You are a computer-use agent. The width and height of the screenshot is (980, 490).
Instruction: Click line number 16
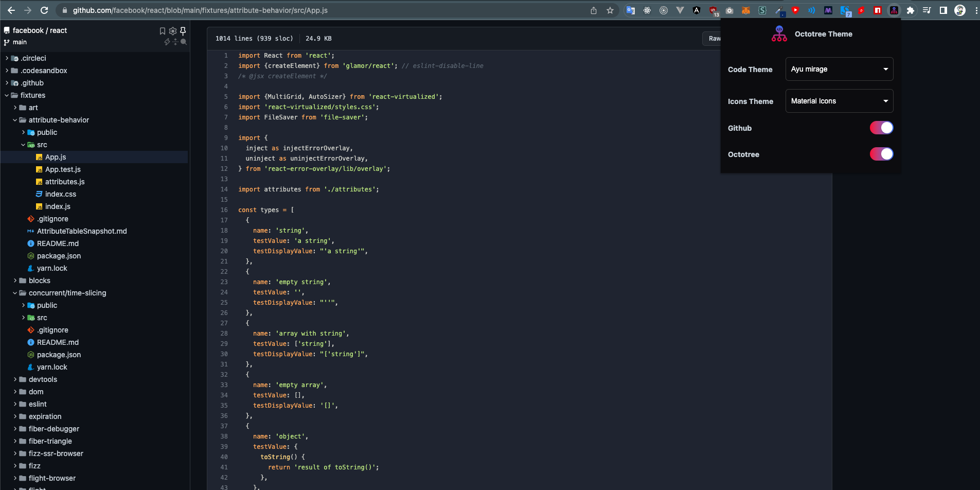[x=224, y=210]
